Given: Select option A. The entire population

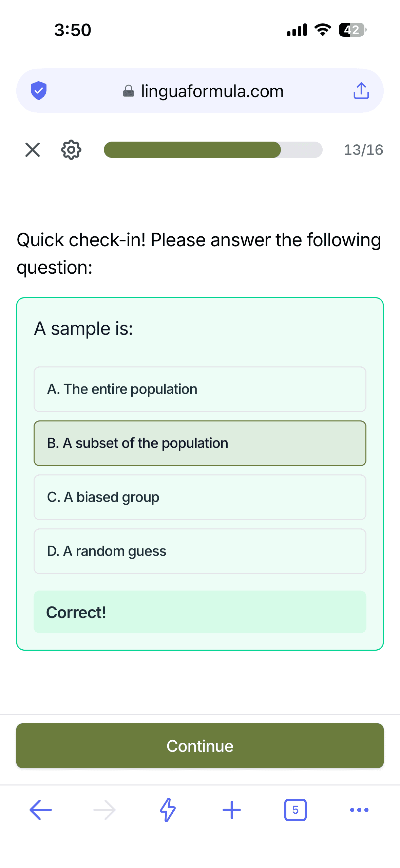Looking at the screenshot, I should pyautogui.click(x=200, y=389).
